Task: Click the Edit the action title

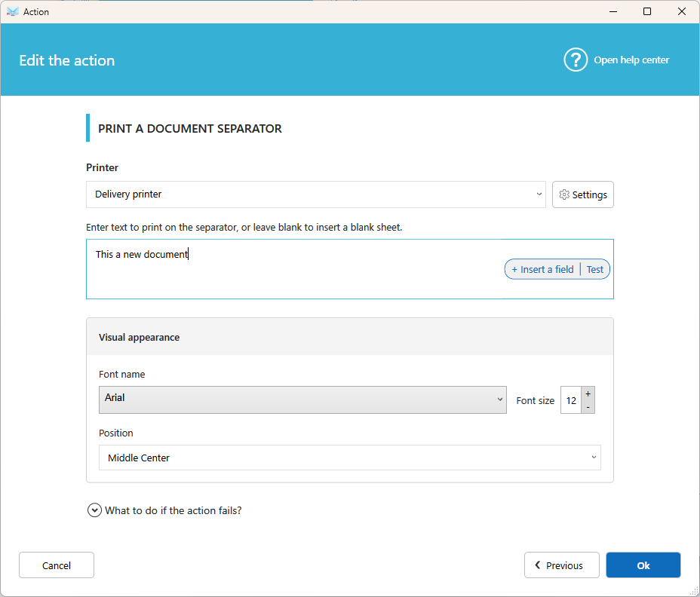Action: pos(67,60)
